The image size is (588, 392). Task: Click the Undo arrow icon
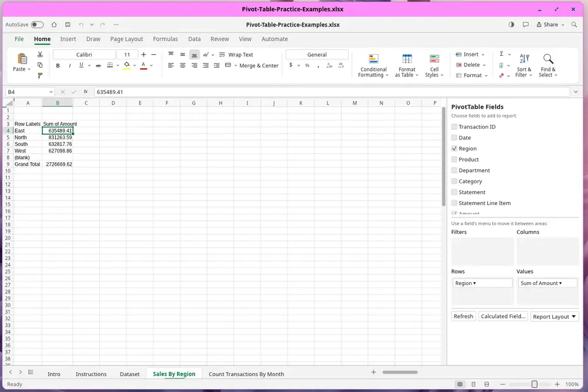[81, 25]
